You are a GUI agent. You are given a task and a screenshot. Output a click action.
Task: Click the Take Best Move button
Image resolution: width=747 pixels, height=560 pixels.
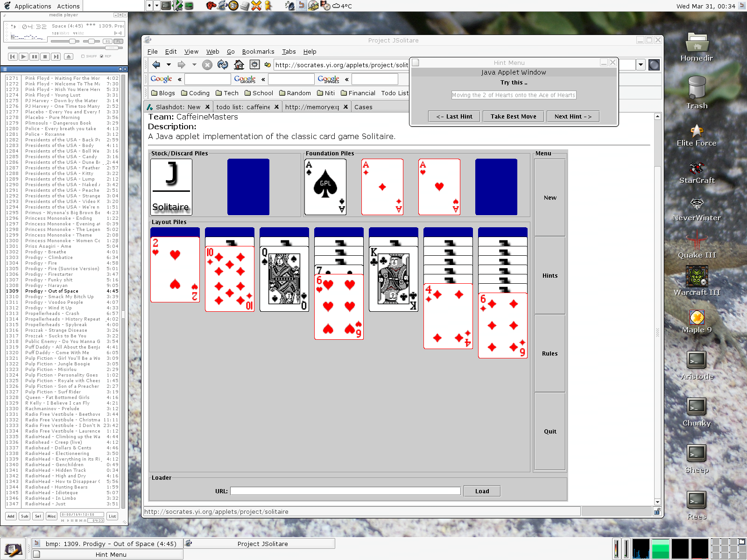[x=514, y=117]
